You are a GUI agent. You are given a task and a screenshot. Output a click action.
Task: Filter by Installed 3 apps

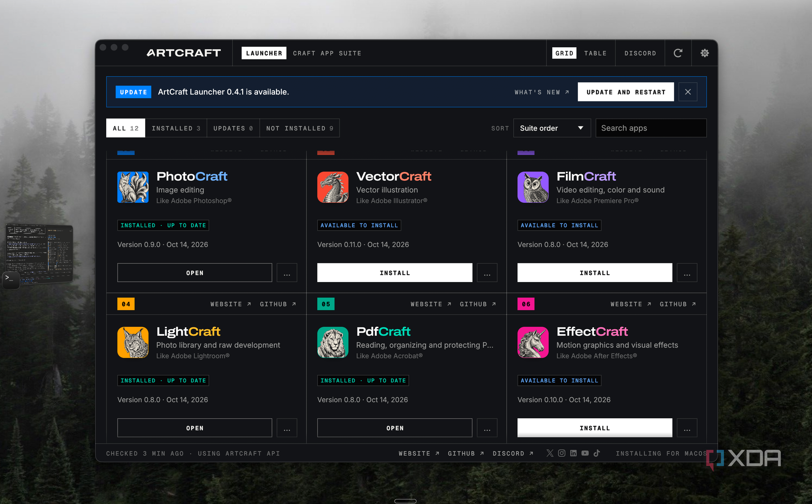pos(176,128)
